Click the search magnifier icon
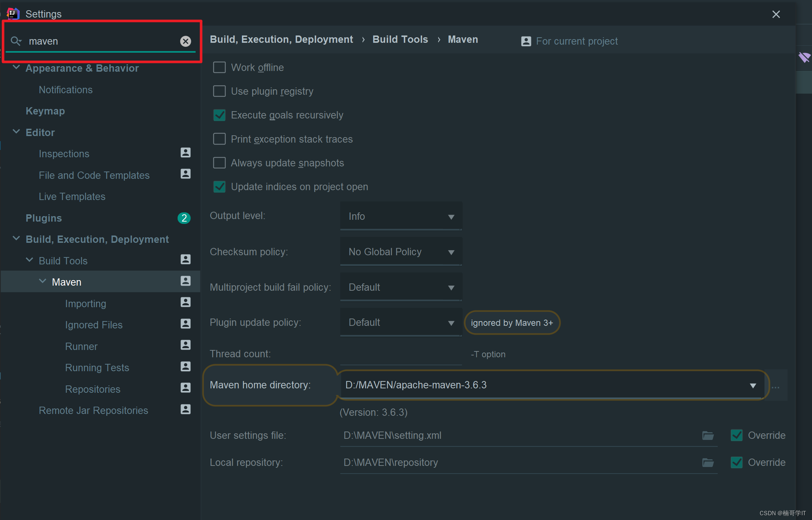 pyautogui.click(x=15, y=41)
